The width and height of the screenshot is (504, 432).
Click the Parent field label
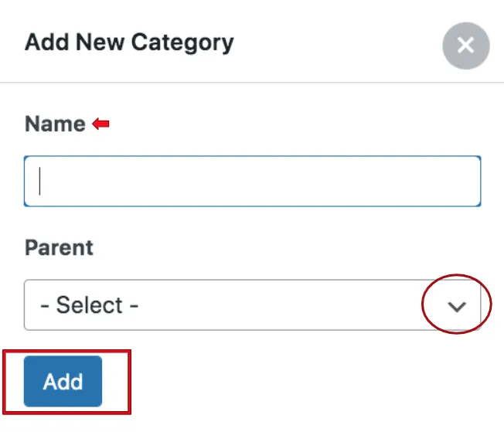pyautogui.click(x=60, y=248)
